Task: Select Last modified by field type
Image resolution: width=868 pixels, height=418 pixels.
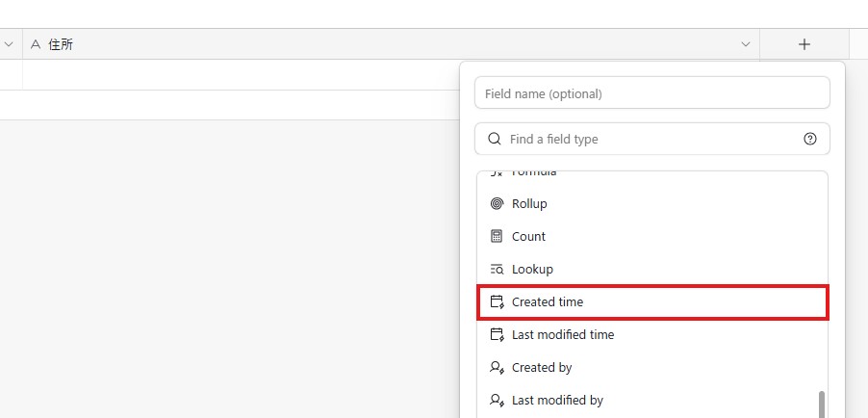Action: click(557, 401)
